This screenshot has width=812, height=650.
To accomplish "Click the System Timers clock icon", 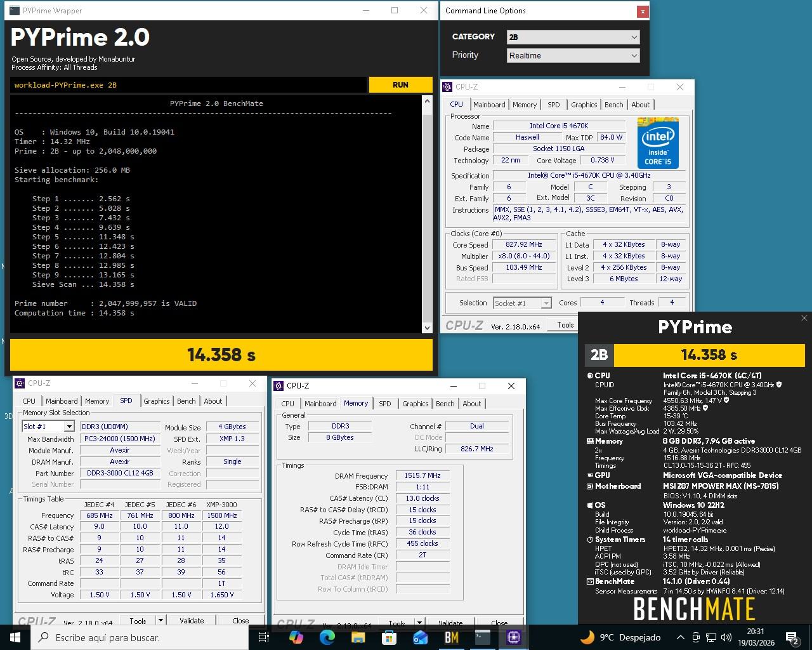I will (x=591, y=540).
